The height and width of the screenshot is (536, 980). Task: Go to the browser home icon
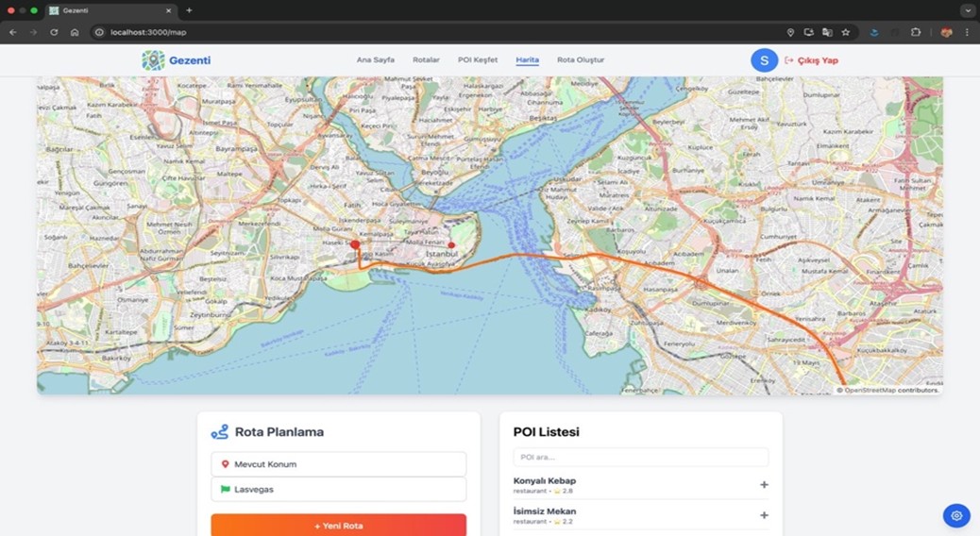click(x=75, y=32)
